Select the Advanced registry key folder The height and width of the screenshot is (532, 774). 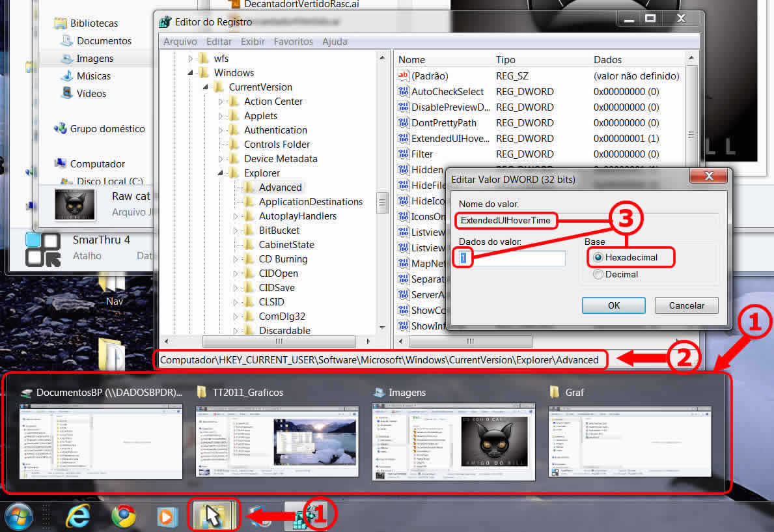click(280, 188)
